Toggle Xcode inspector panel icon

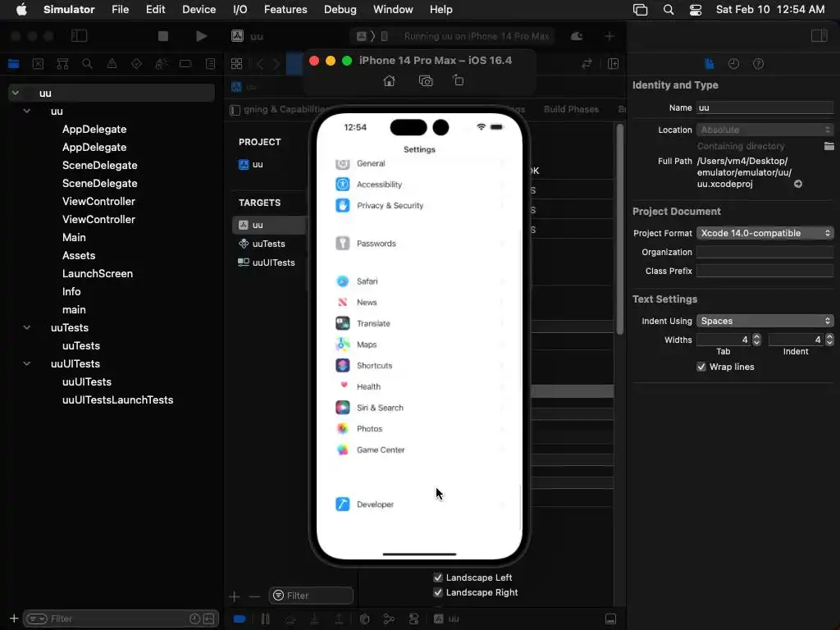click(x=819, y=36)
